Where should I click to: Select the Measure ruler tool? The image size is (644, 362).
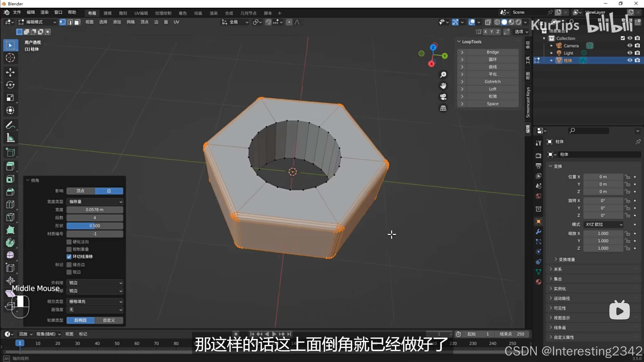tap(10, 138)
